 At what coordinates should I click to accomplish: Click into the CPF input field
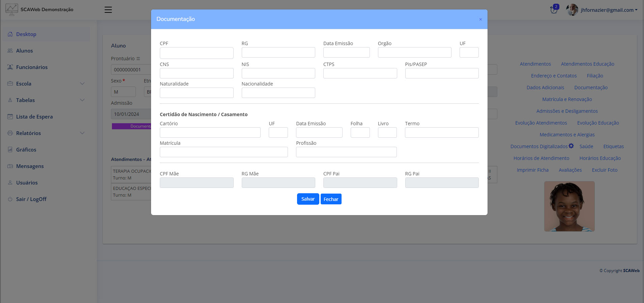tap(197, 53)
